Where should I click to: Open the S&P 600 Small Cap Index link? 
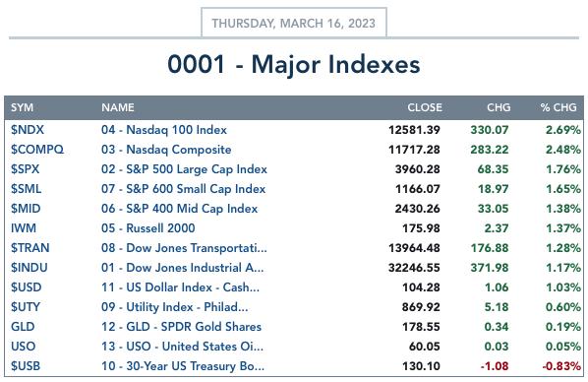click(183, 189)
